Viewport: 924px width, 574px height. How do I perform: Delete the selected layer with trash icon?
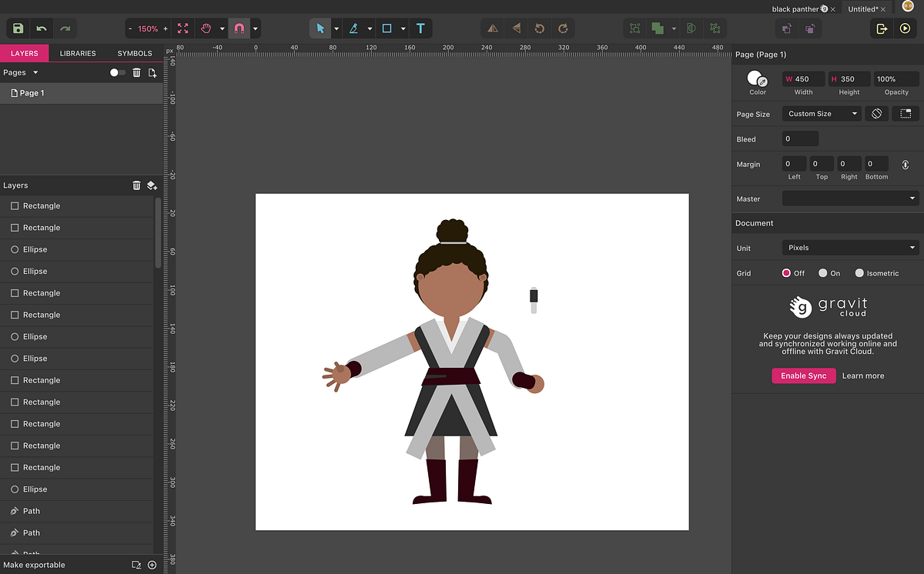click(x=136, y=185)
